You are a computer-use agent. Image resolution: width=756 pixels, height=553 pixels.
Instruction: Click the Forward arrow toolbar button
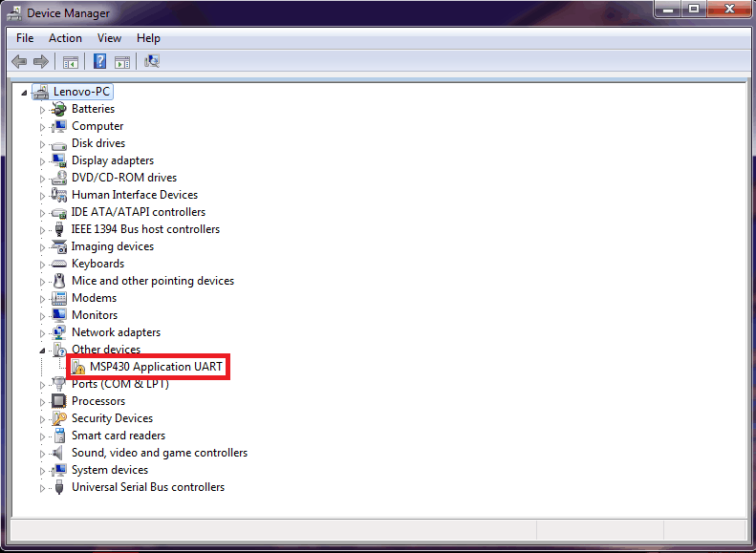[x=41, y=62]
